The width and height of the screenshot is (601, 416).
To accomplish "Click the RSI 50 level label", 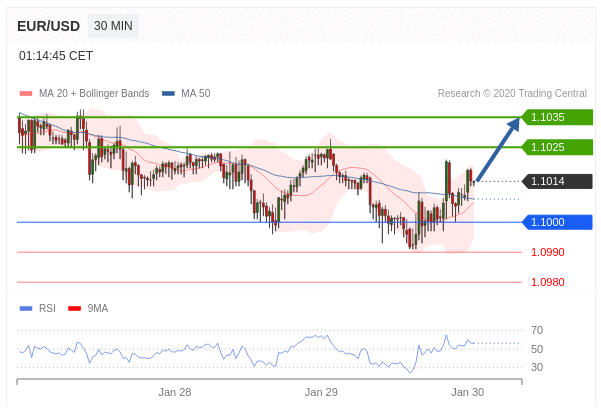I will click(537, 349).
